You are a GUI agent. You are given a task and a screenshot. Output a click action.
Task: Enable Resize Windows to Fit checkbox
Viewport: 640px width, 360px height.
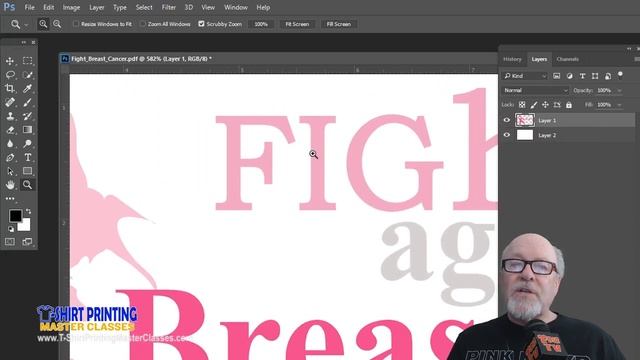pyautogui.click(x=76, y=24)
